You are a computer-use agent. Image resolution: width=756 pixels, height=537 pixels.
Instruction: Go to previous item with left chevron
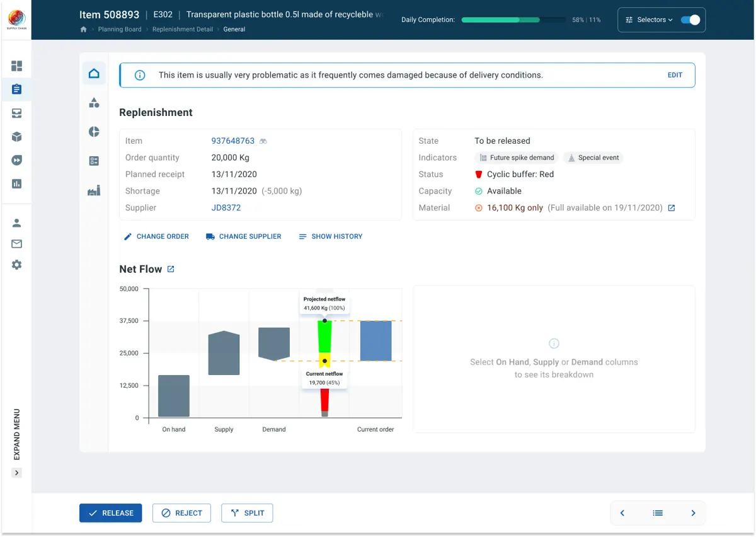click(x=622, y=513)
